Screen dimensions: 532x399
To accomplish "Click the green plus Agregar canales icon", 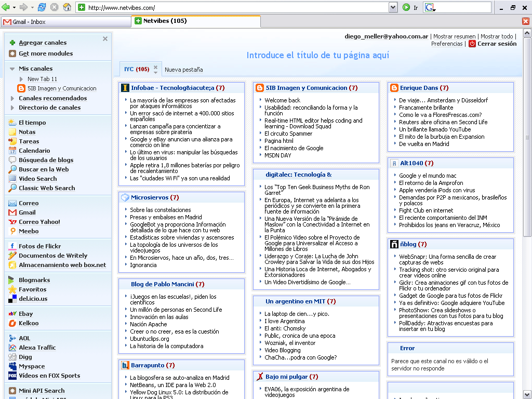I will tap(12, 43).
